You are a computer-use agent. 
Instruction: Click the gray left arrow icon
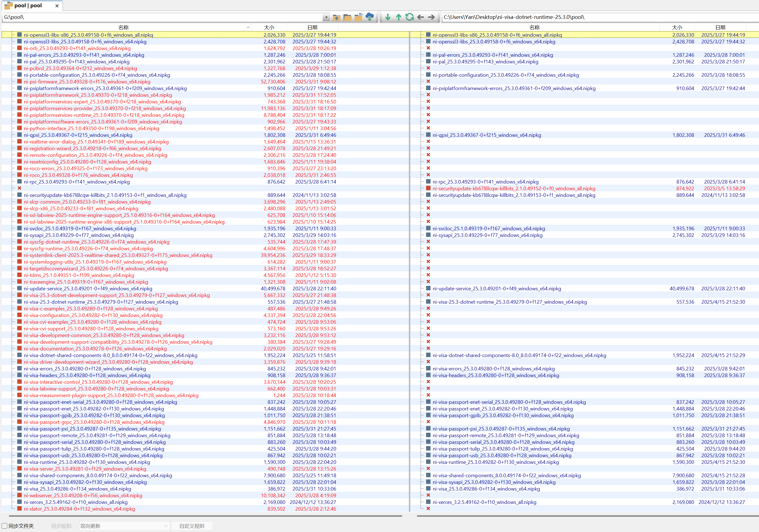click(421, 17)
